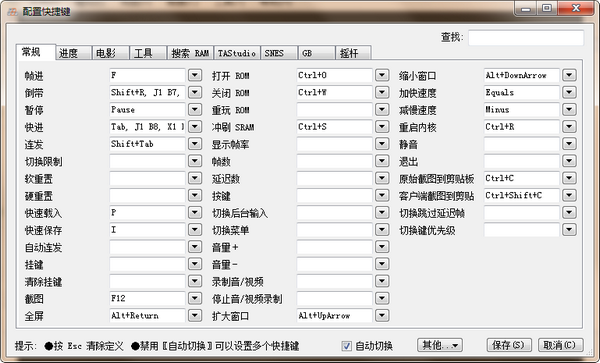Click the 全屏 field containing Alt+Return
Image resolution: width=600 pixels, height=363 pixels.
(x=147, y=316)
